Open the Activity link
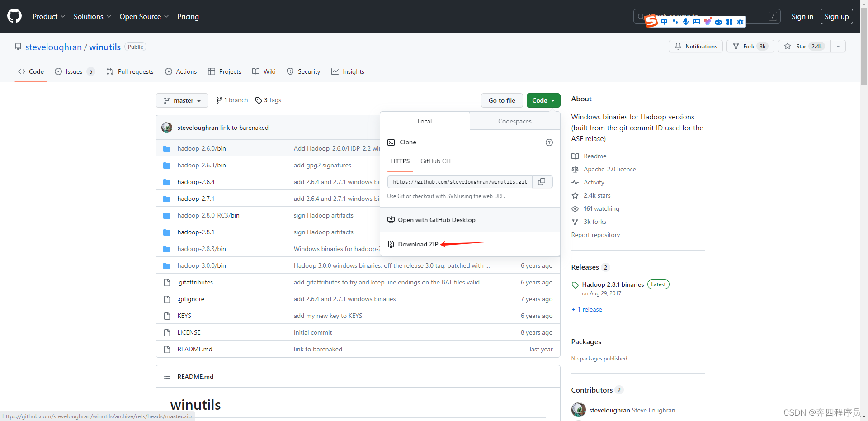The width and height of the screenshot is (868, 421). point(588,182)
